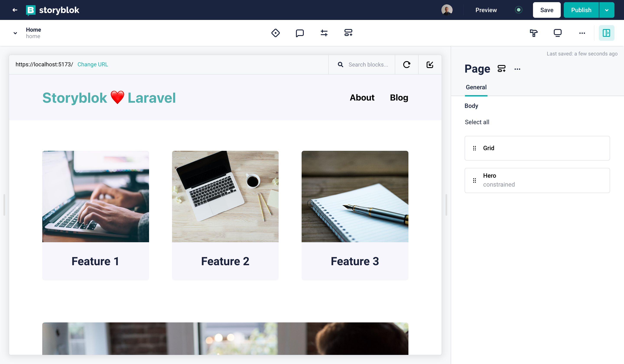Open the diamond-shaped workflow icon

point(275,33)
